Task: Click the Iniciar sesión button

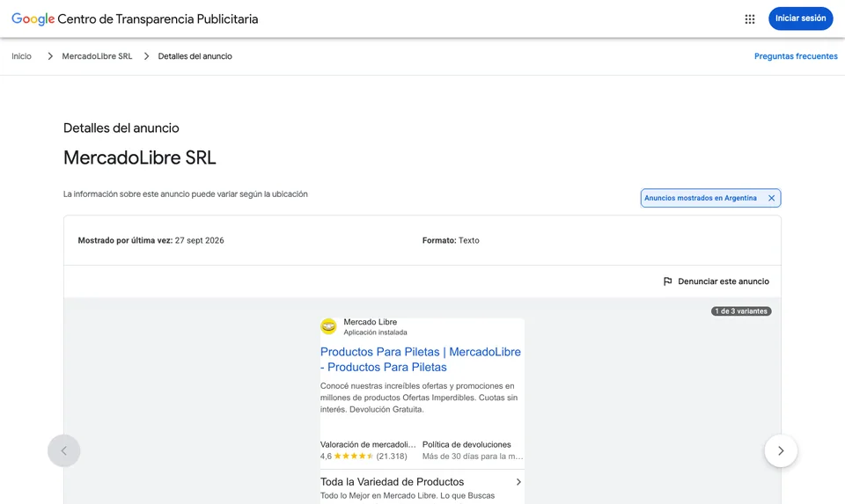Action: coord(800,18)
